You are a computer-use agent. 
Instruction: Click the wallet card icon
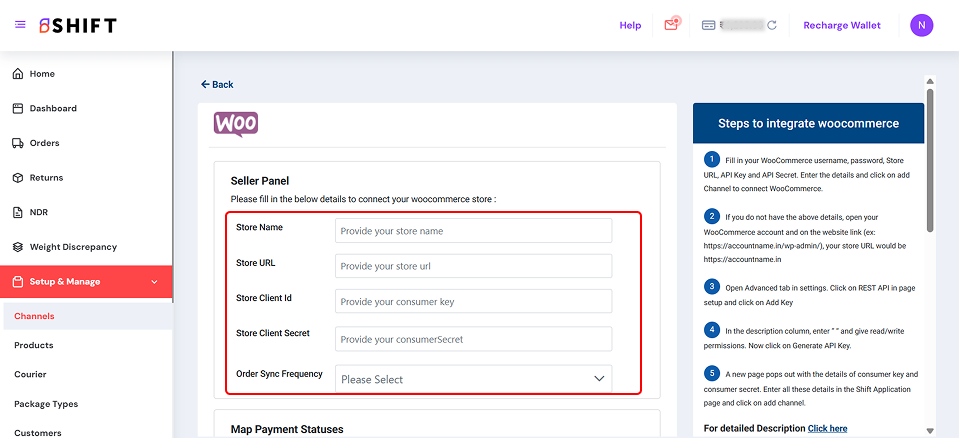[x=708, y=25]
